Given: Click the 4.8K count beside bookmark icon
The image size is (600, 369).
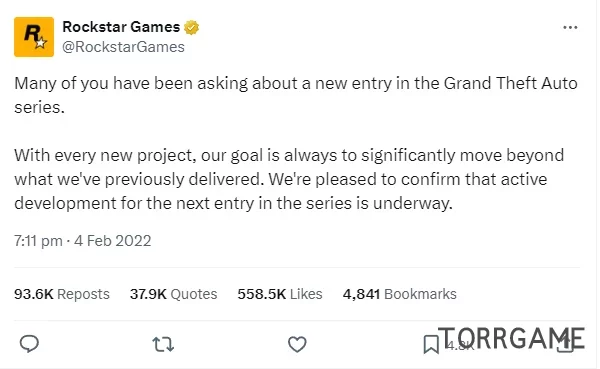Looking at the screenshot, I should 460,346.
